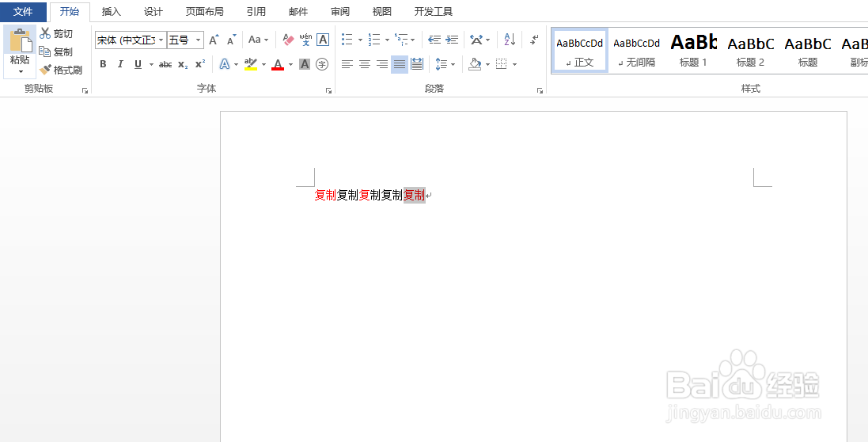868x442 pixels.
Task: Increase font size with the enlarge A icon
Action: pyautogui.click(x=214, y=40)
